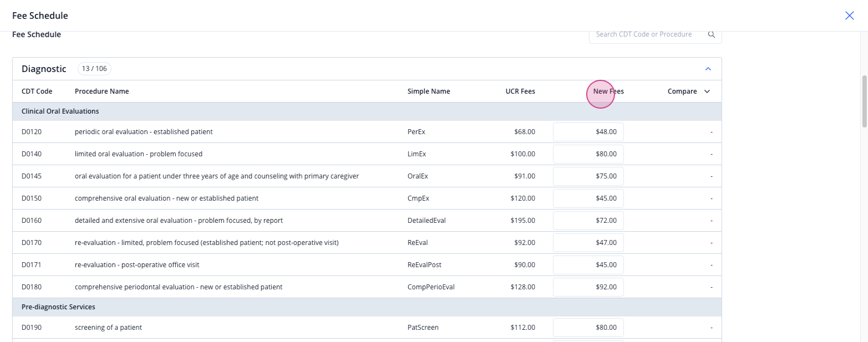The height and width of the screenshot is (342, 868).
Task: Click the CompPerioEval simple name
Action: coord(431,287)
